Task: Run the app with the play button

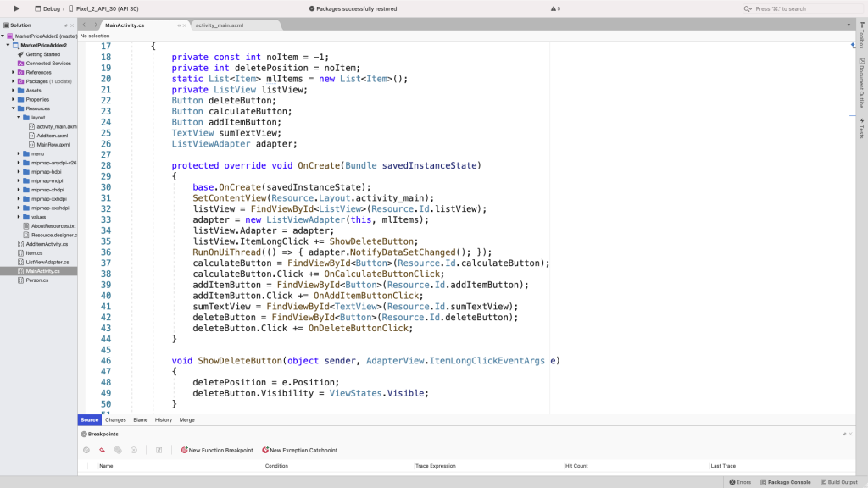Action: pos(15,8)
